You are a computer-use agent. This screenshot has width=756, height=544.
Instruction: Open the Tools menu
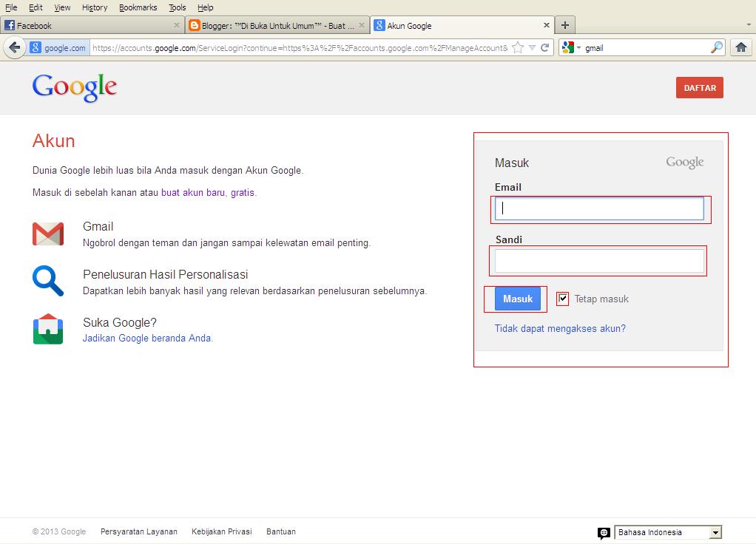pyautogui.click(x=177, y=7)
